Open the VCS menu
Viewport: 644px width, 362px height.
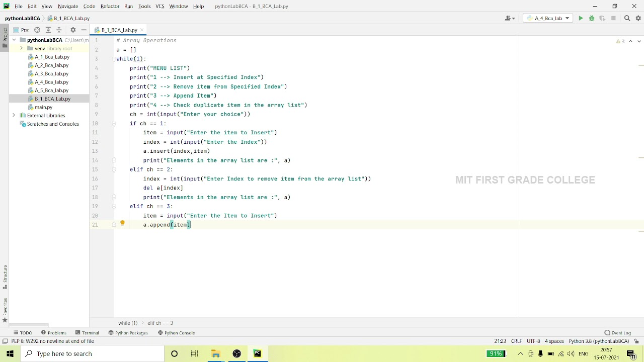tap(159, 6)
